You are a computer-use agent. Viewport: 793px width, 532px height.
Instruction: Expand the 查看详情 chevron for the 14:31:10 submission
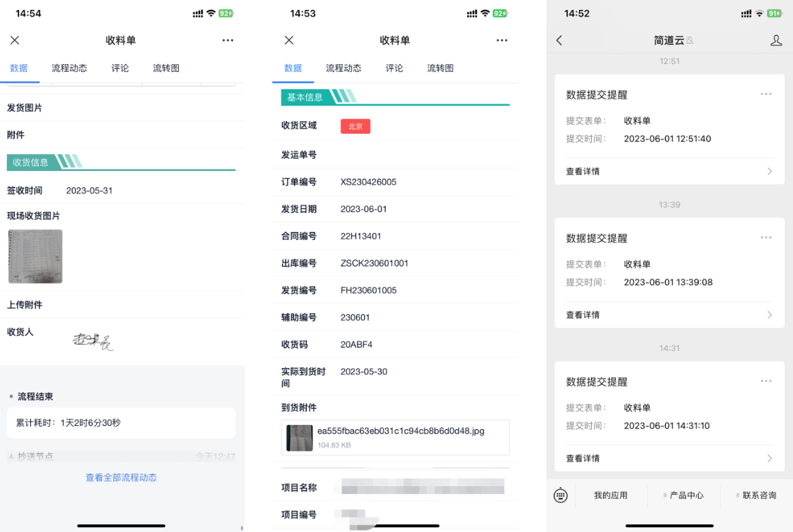click(x=769, y=459)
